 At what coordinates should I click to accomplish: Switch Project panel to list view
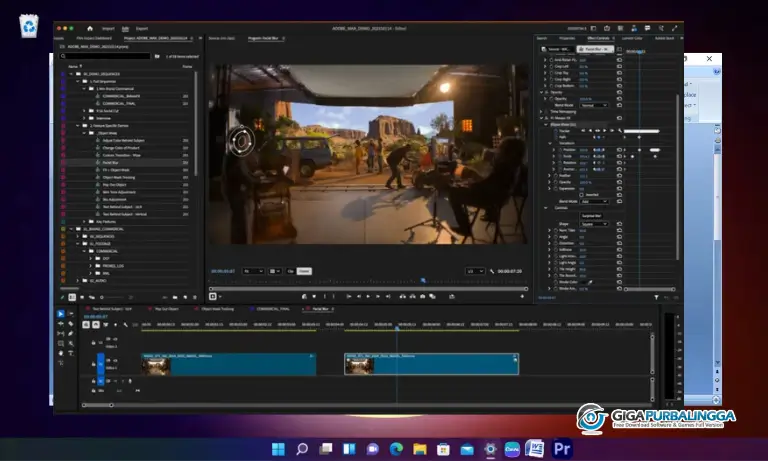[72, 297]
